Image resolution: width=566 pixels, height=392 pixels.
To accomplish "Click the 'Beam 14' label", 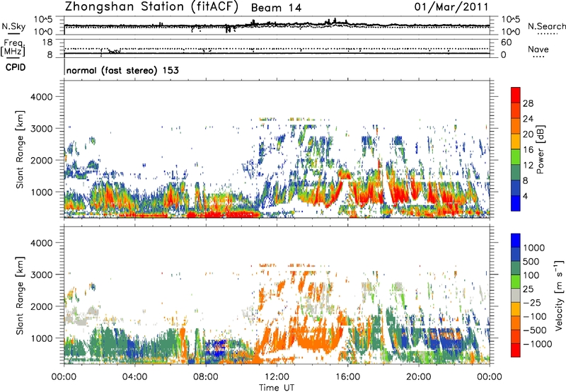I will (x=276, y=8).
